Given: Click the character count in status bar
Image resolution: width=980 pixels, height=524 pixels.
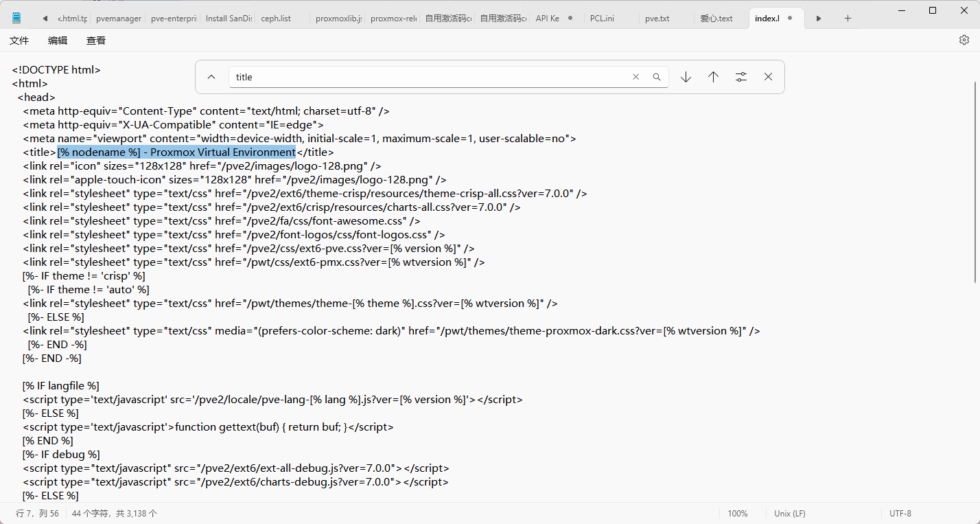Looking at the screenshot, I should tap(115, 514).
